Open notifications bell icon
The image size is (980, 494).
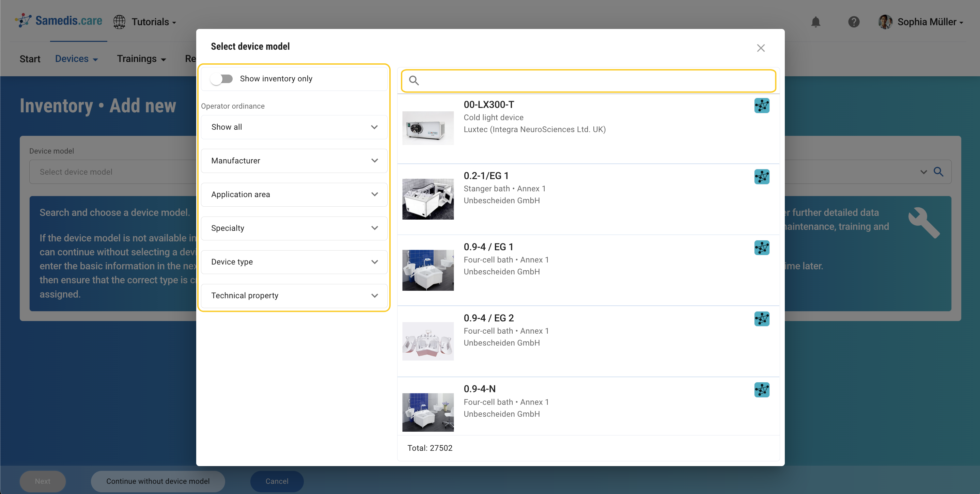click(815, 22)
